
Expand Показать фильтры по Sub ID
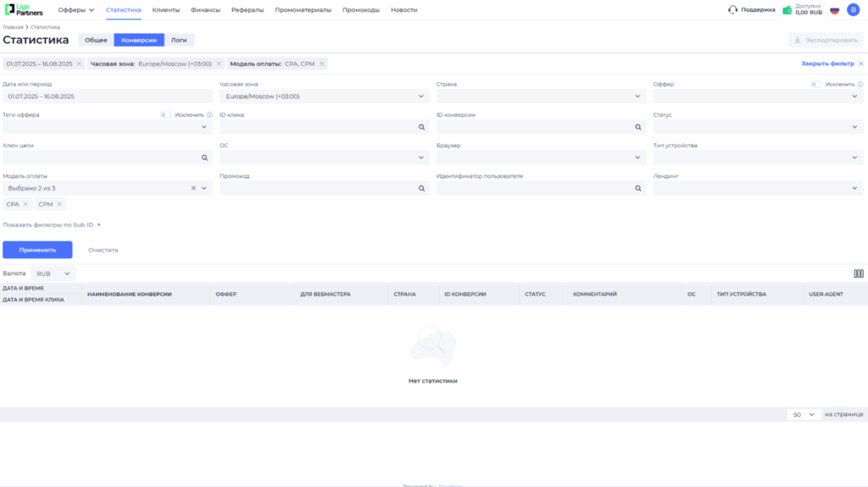52,224
